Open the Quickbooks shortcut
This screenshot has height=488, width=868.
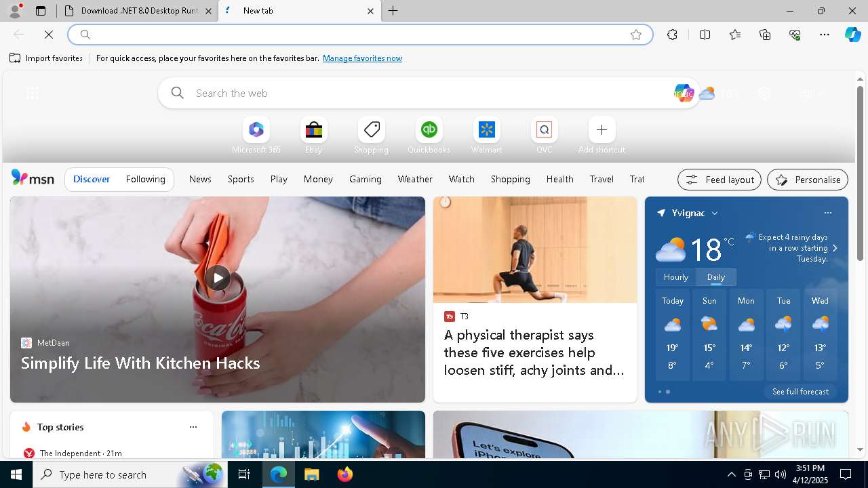click(x=429, y=136)
